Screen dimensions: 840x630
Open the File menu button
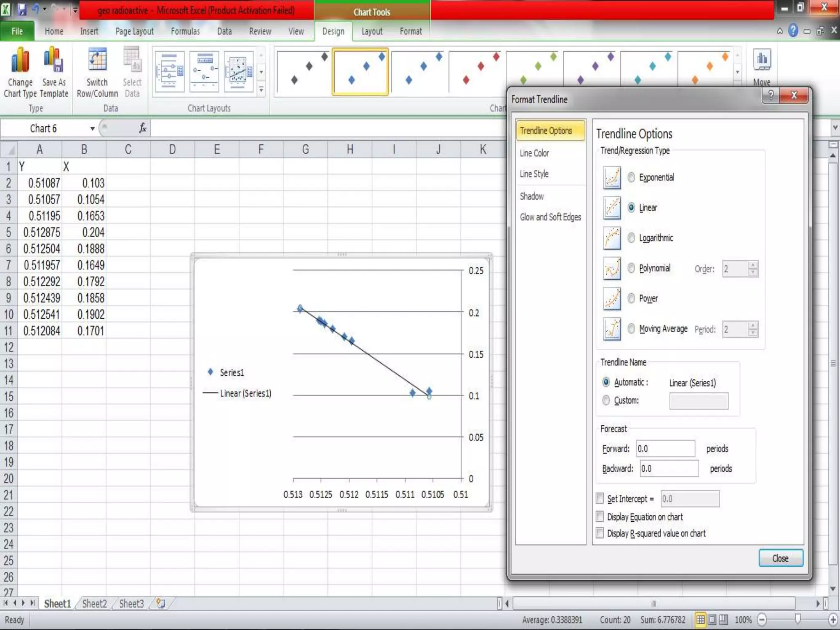click(17, 31)
